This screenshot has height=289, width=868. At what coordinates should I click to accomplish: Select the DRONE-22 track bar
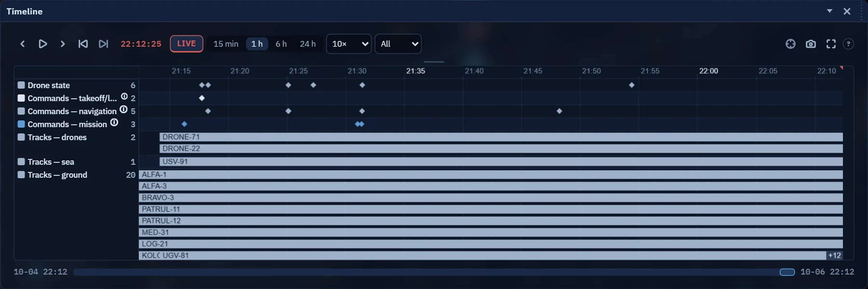point(501,148)
